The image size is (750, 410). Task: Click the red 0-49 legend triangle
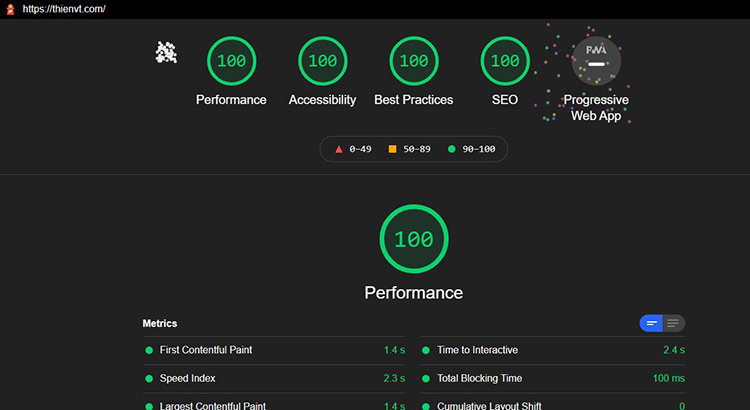[339, 149]
